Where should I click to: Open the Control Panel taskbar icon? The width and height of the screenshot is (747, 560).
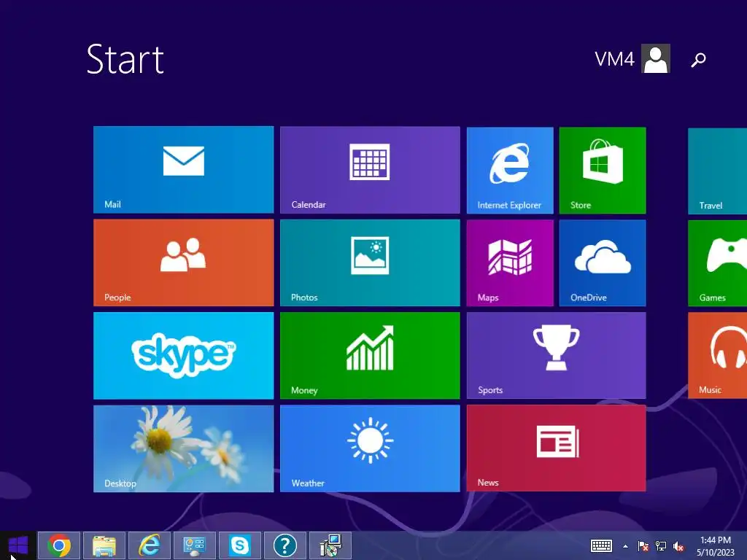[194, 545]
